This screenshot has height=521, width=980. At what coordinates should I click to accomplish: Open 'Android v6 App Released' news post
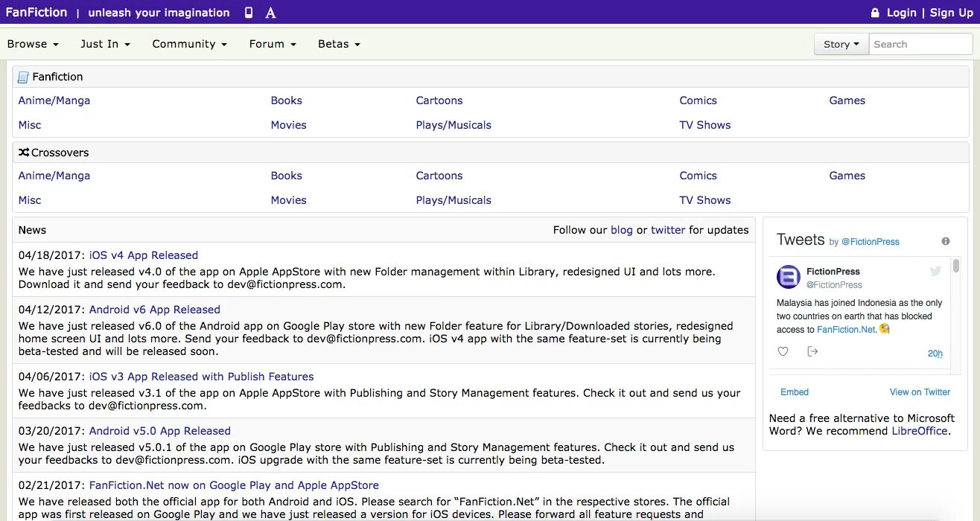pyautogui.click(x=155, y=310)
